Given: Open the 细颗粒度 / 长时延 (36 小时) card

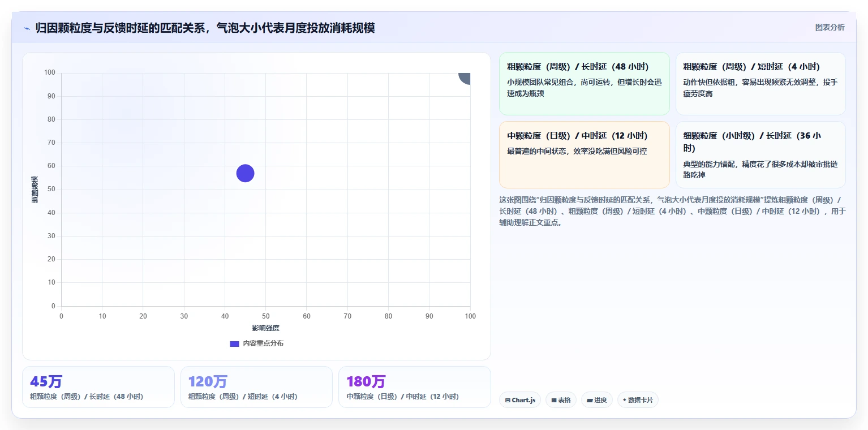Looking at the screenshot, I should (x=760, y=154).
